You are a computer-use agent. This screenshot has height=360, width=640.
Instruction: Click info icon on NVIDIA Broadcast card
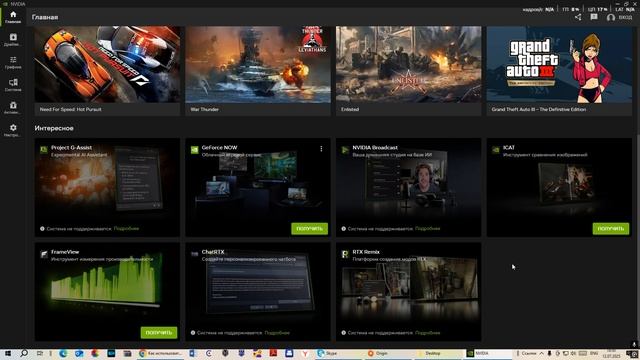[344, 229]
